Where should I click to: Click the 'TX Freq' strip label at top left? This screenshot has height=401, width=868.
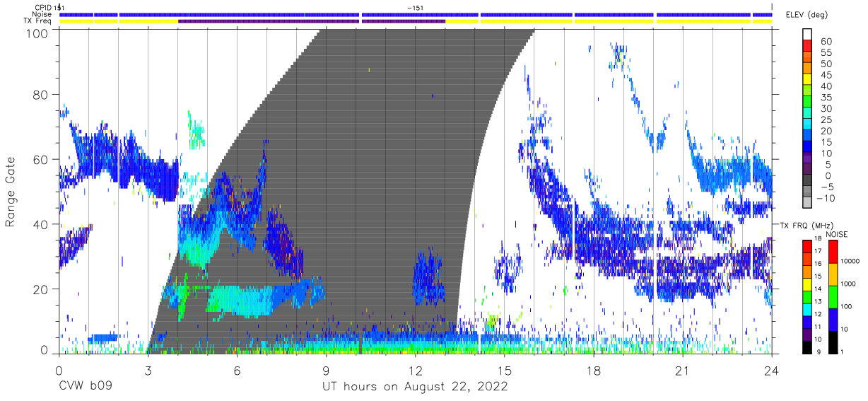37,21
